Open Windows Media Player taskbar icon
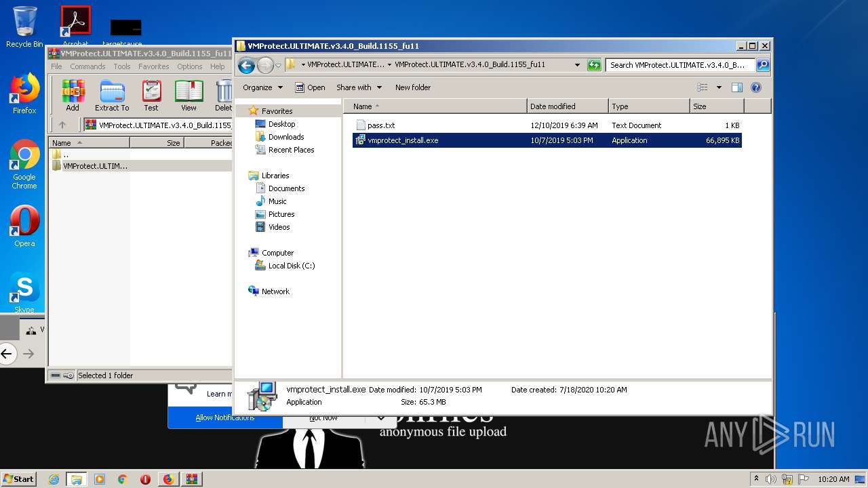The width and height of the screenshot is (868, 488). click(x=100, y=479)
